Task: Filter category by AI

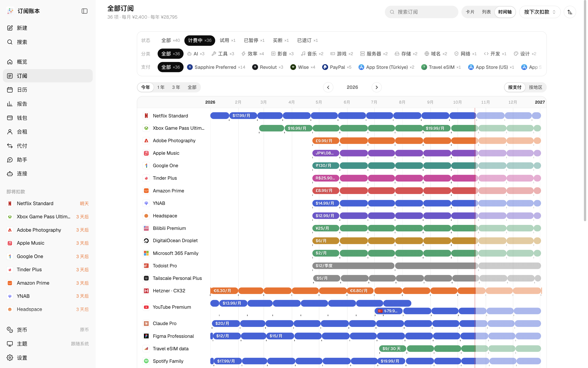Action: click(x=196, y=54)
